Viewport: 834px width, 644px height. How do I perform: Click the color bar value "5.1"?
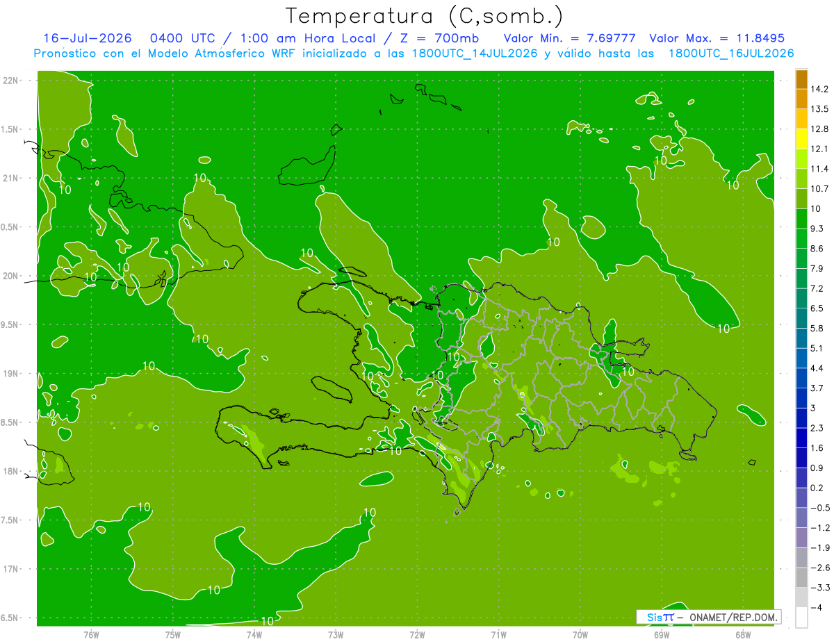818,348
